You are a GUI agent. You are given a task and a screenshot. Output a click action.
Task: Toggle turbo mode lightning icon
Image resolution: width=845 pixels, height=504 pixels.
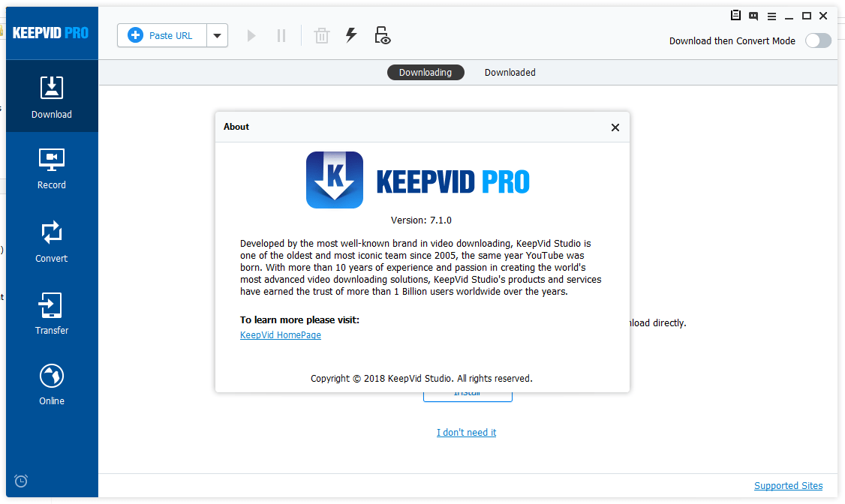[x=350, y=35]
